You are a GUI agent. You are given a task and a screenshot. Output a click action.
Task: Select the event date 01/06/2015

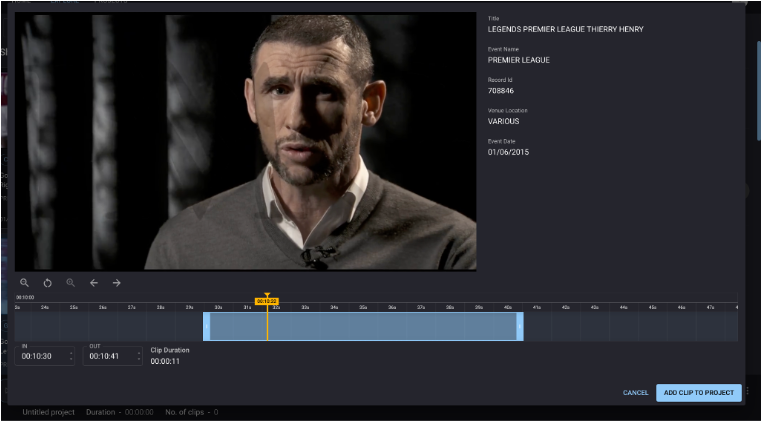tap(508, 152)
